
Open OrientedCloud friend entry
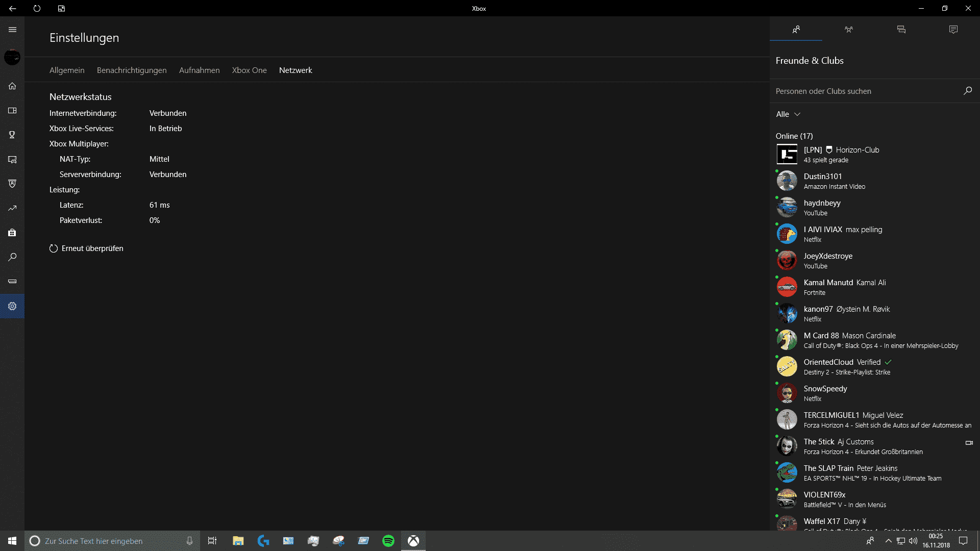875,367
